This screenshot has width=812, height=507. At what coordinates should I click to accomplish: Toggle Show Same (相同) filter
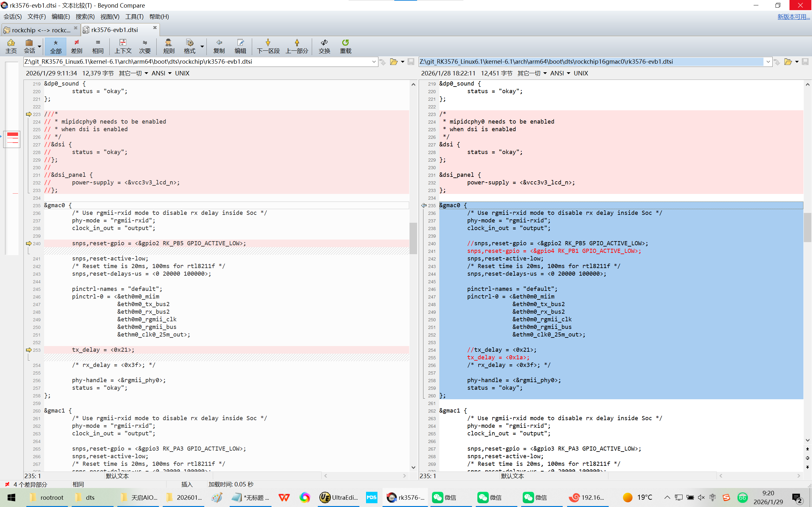click(x=98, y=46)
